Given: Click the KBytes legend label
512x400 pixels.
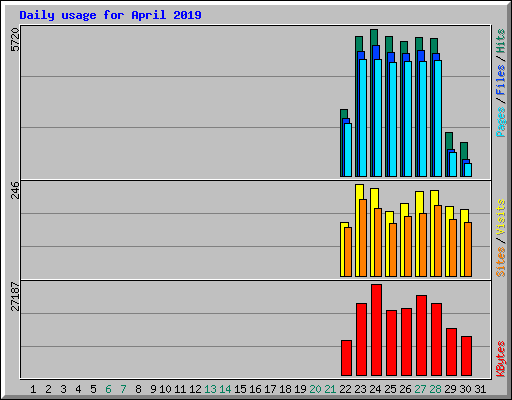Looking at the screenshot, I should click(x=501, y=359).
